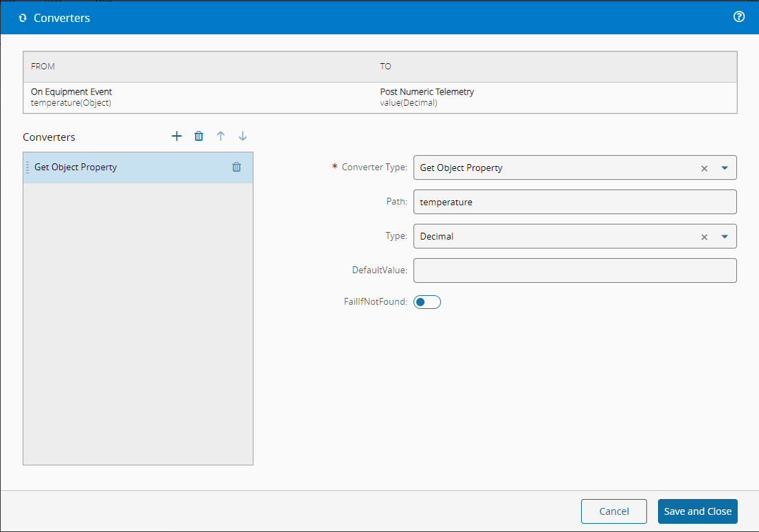Image resolution: width=759 pixels, height=532 pixels.
Task: Clear the Decimal Type selection with the X
Action: [x=704, y=237]
